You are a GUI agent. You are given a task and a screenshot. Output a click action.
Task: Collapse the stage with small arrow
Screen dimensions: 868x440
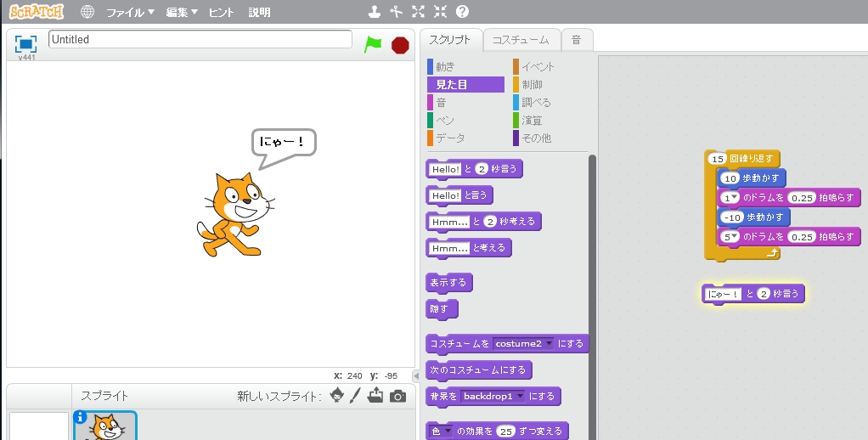[x=416, y=375]
